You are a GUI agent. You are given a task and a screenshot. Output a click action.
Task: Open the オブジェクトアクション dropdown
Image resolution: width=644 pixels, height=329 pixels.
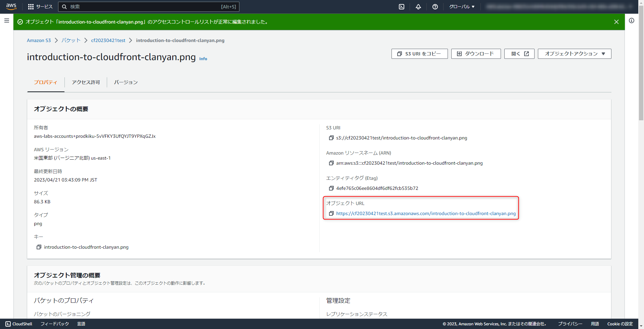pos(574,53)
